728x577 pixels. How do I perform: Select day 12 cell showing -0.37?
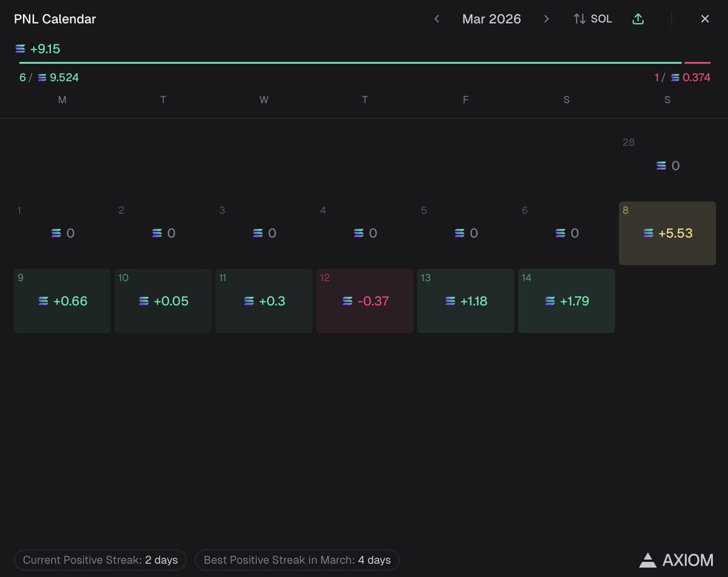click(x=365, y=301)
